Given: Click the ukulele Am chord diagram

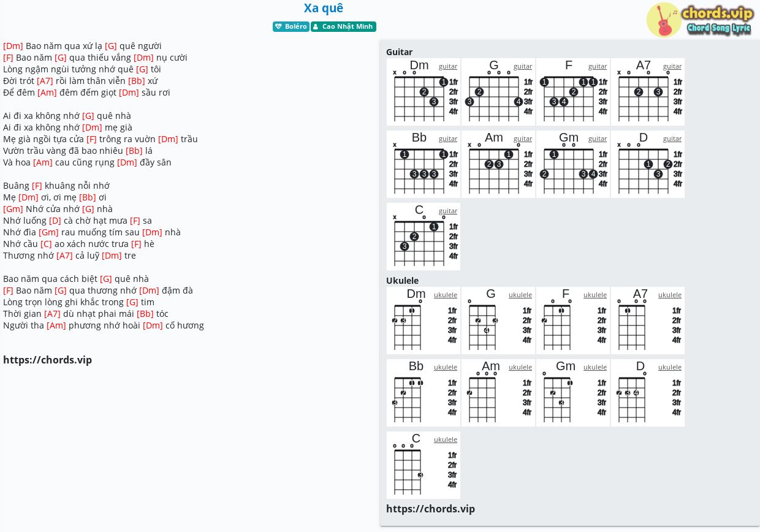Looking at the screenshot, I should click(498, 393).
